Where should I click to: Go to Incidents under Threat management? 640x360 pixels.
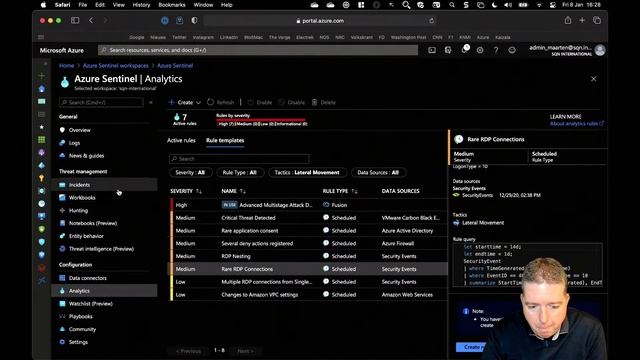[x=79, y=185]
